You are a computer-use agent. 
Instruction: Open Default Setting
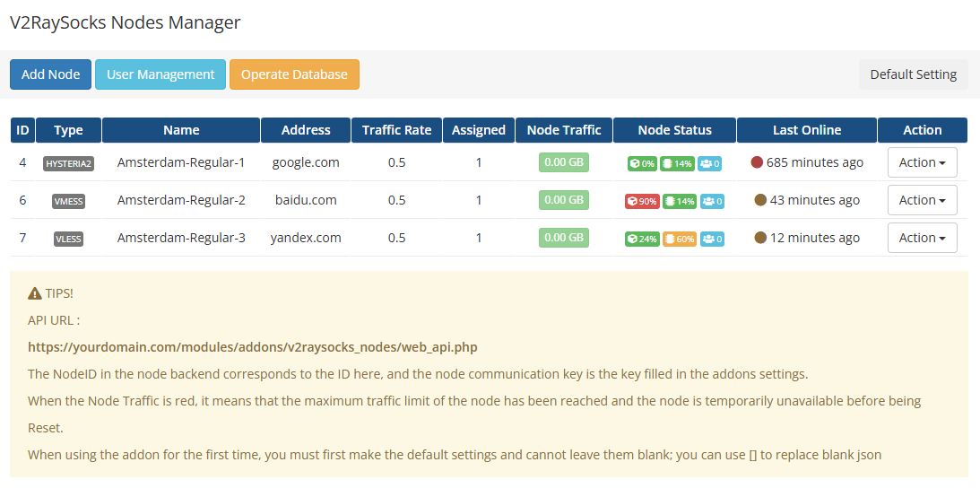(913, 74)
